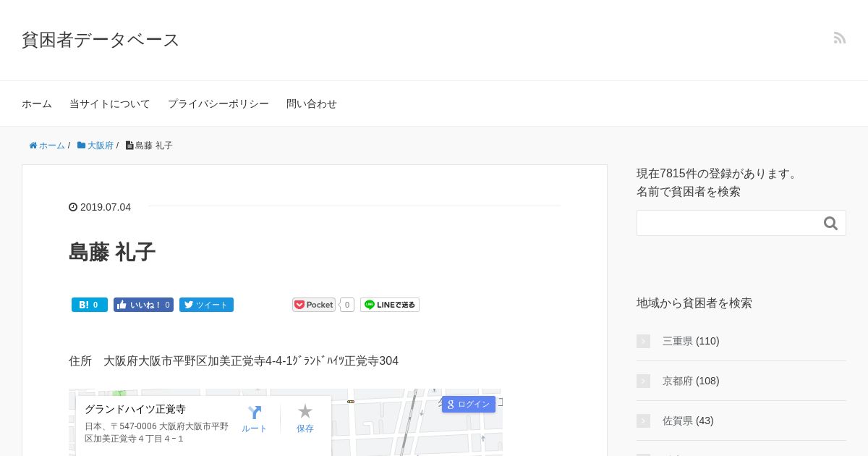Screen dimensions: 868x456
Task: Click the Pocket count 0 bubble
Action: point(347,305)
